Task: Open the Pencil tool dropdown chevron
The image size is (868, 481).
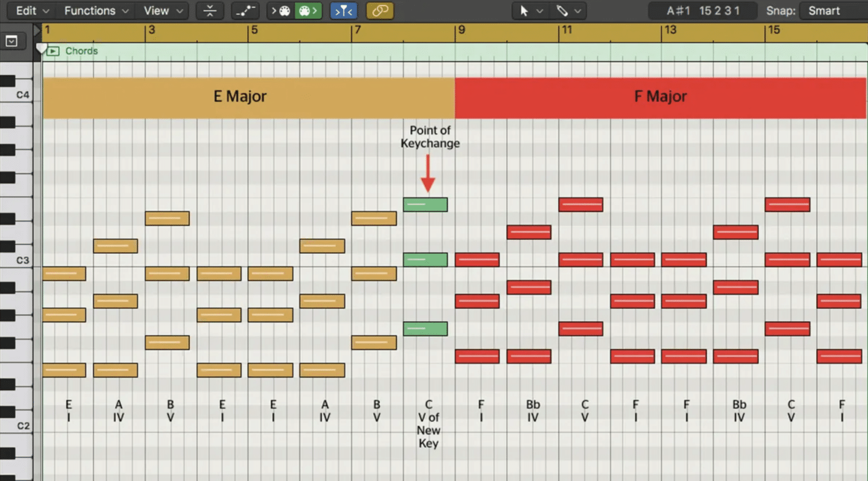Action: pyautogui.click(x=578, y=11)
